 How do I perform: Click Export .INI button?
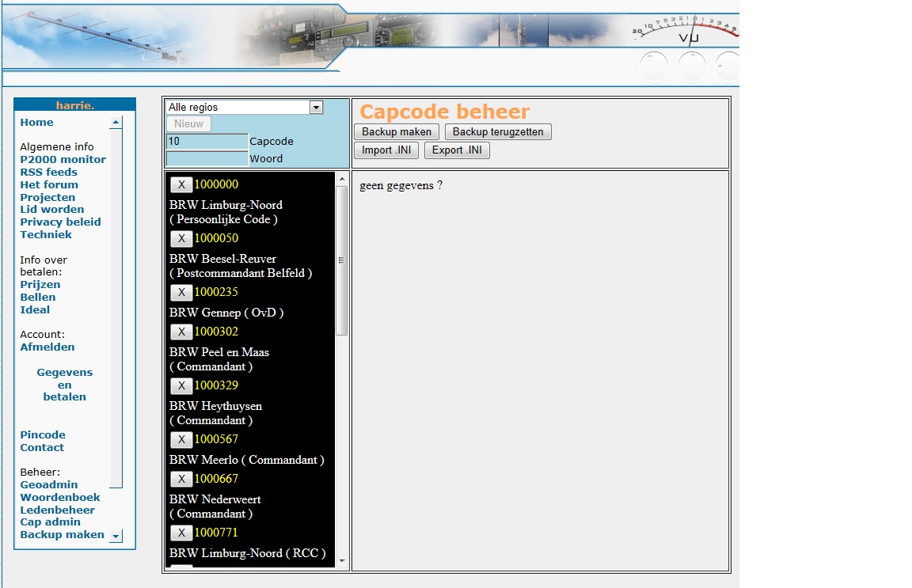click(x=457, y=150)
